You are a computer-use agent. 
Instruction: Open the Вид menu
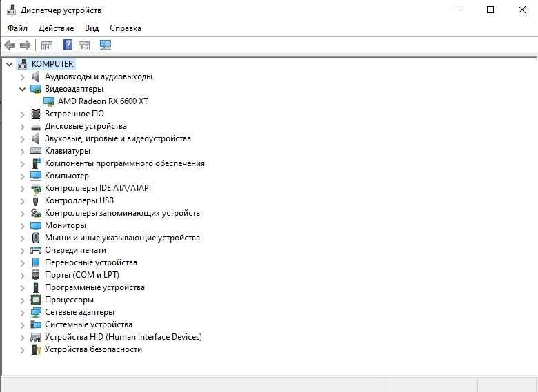tap(92, 28)
